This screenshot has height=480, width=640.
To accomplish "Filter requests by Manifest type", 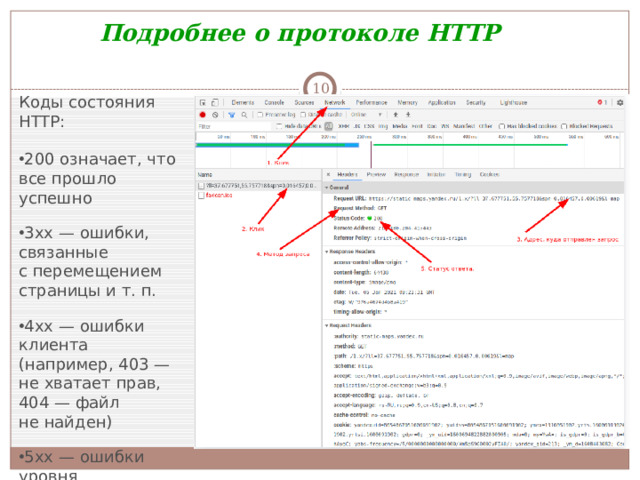I will coord(464,126).
